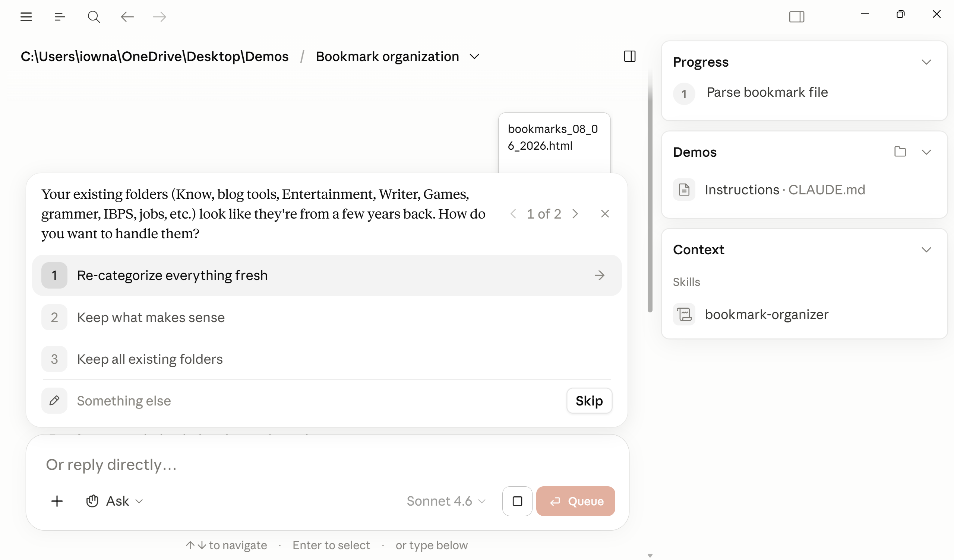This screenshot has width=954, height=560.
Task: Click the bookmarks_08_06_2026.html attachment
Action: 554,142
